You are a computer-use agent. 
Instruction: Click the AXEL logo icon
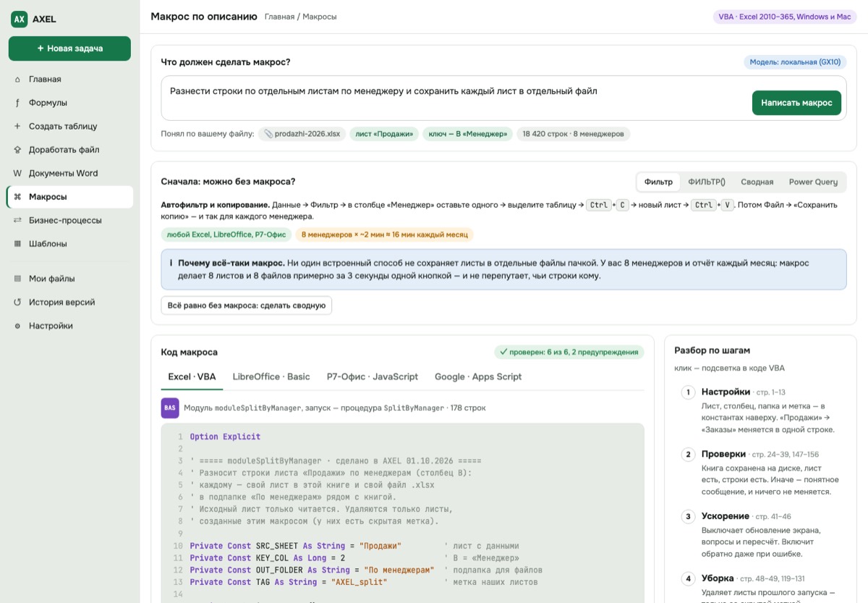(19, 20)
